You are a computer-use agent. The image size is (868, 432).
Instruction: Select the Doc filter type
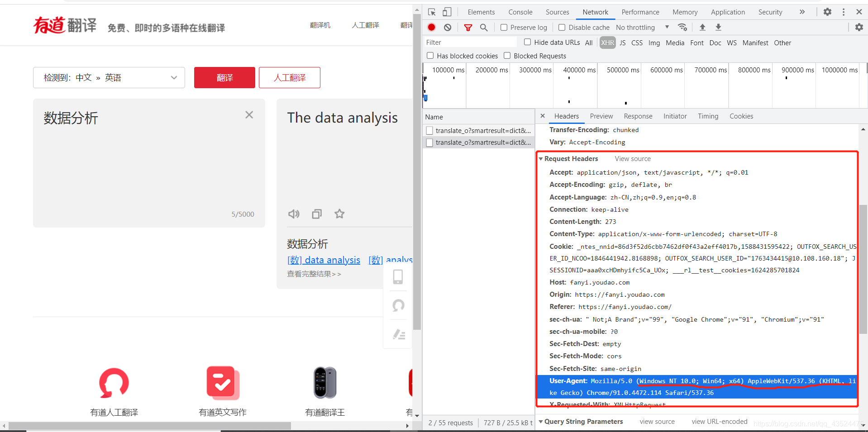715,43
